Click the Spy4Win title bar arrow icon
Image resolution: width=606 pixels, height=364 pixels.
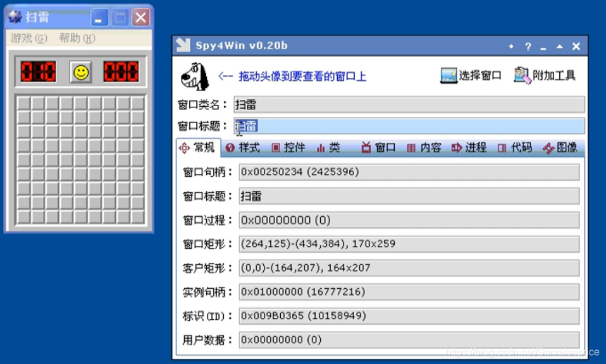tap(183, 45)
